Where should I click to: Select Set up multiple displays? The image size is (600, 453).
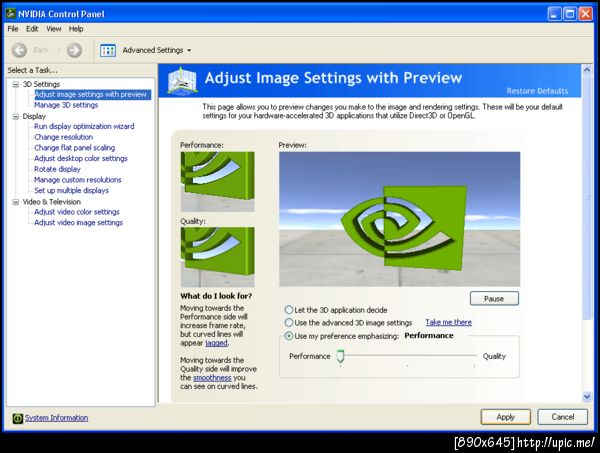point(72,191)
